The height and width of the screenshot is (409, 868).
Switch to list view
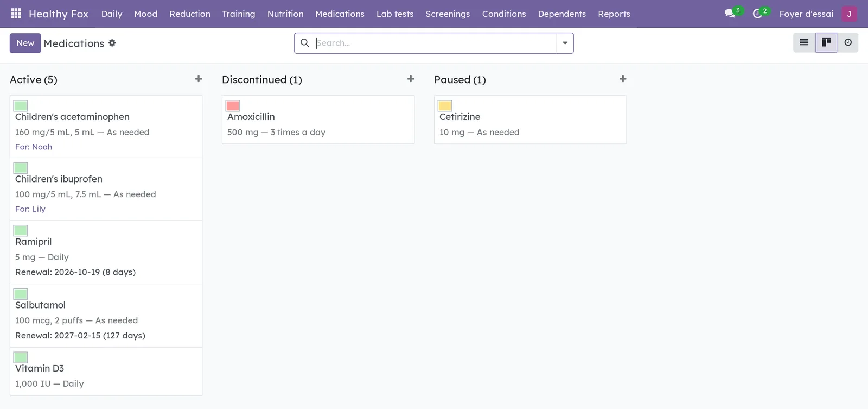coord(804,42)
